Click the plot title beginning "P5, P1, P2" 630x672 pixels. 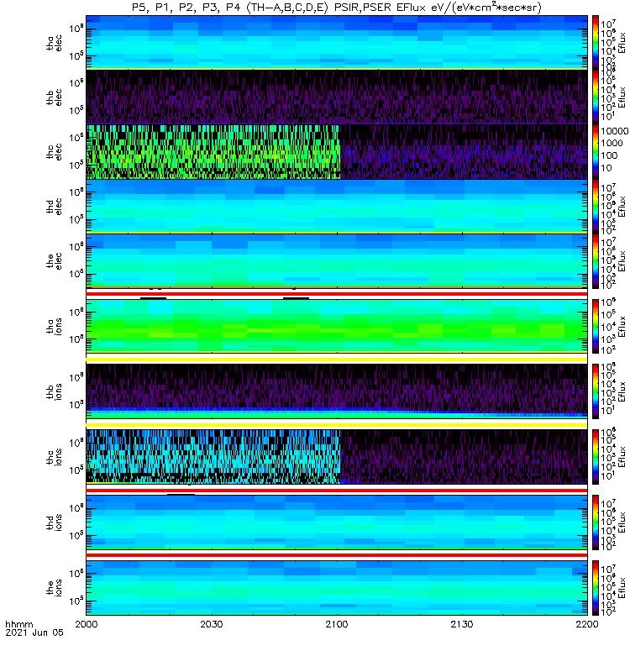[x=337, y=8]
